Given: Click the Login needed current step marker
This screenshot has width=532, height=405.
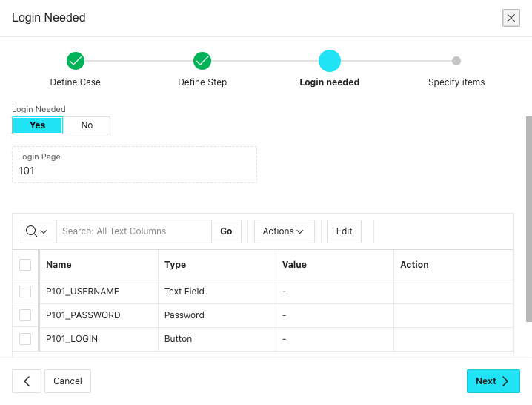Looking at the screenshot, I should (x=330, y=61).
